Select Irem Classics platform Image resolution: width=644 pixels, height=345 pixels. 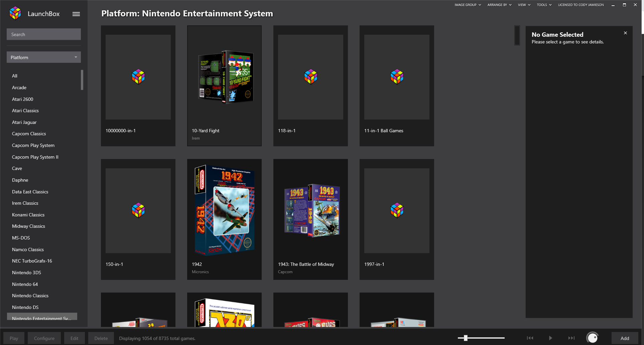point(25,203)
